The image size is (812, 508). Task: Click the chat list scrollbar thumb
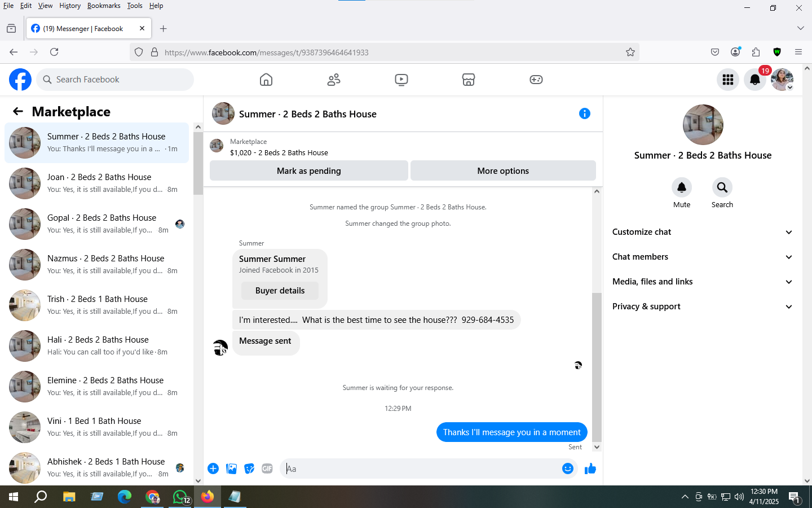tap(198, 164)
